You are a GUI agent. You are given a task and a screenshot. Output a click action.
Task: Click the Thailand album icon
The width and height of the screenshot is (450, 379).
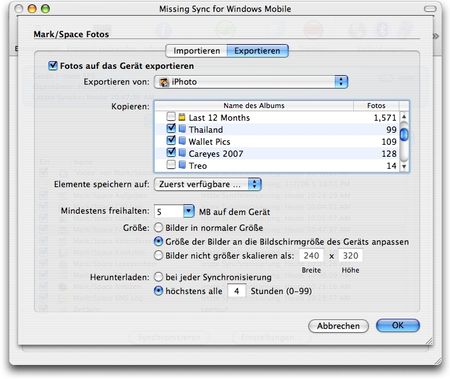pyautogui.click(x=182, y=129)
